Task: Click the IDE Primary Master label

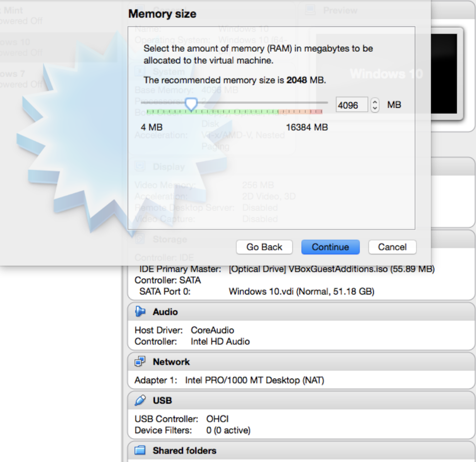Action: coord(180,269)
